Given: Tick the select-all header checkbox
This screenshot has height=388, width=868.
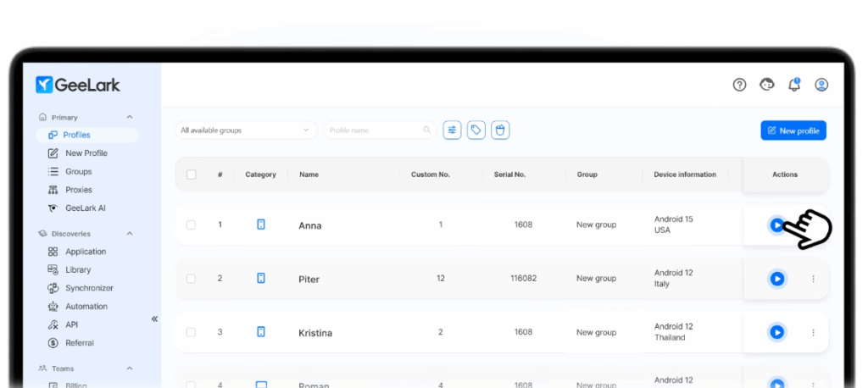Looking at the screenshot, I should pos(191,175).
